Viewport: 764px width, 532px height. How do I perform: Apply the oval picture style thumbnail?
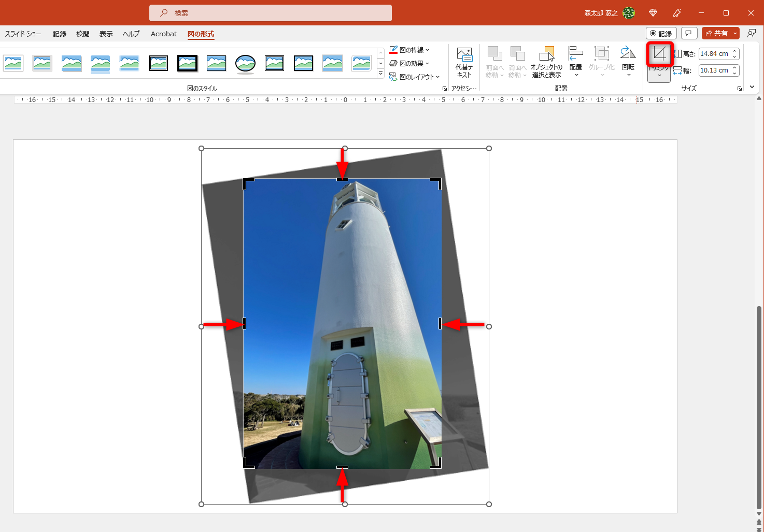[245, 63]
